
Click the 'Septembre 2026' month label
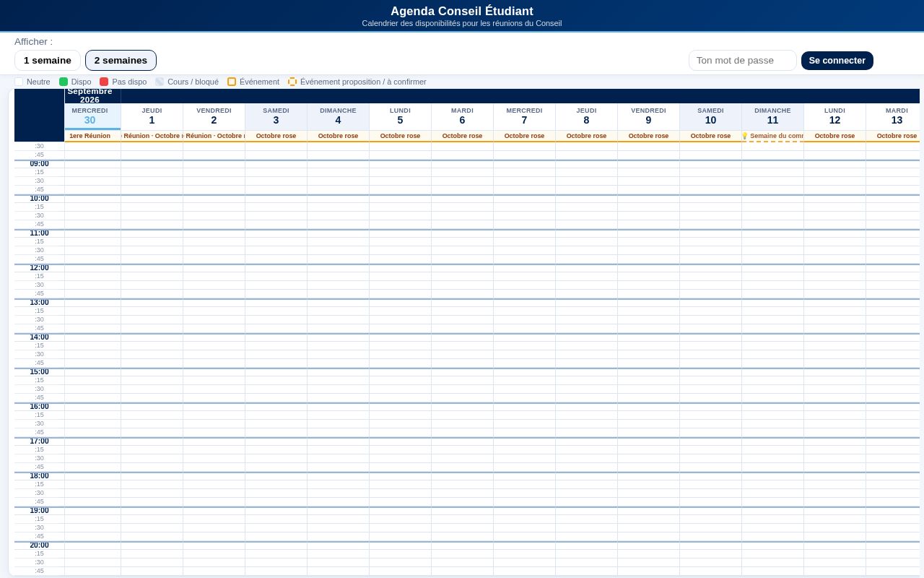click(90, 95)
